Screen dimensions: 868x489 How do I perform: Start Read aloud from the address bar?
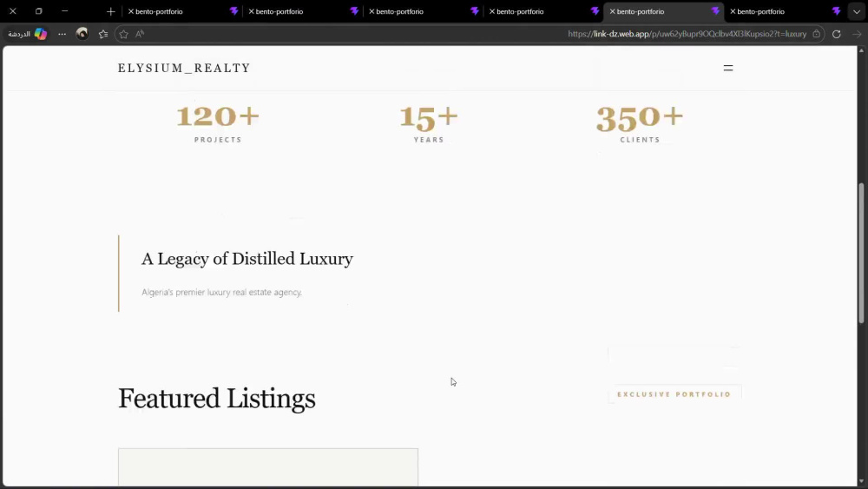click(140, 34)
